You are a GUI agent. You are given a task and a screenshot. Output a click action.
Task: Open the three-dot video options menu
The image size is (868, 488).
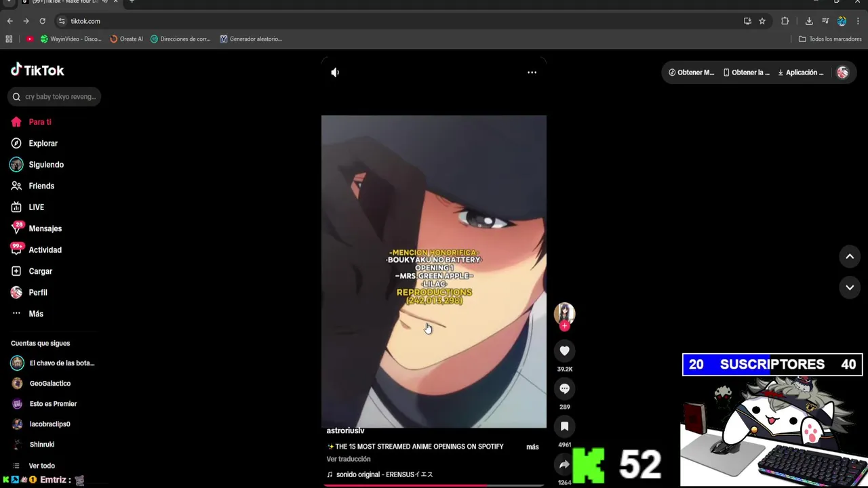[x=532, y=73]
